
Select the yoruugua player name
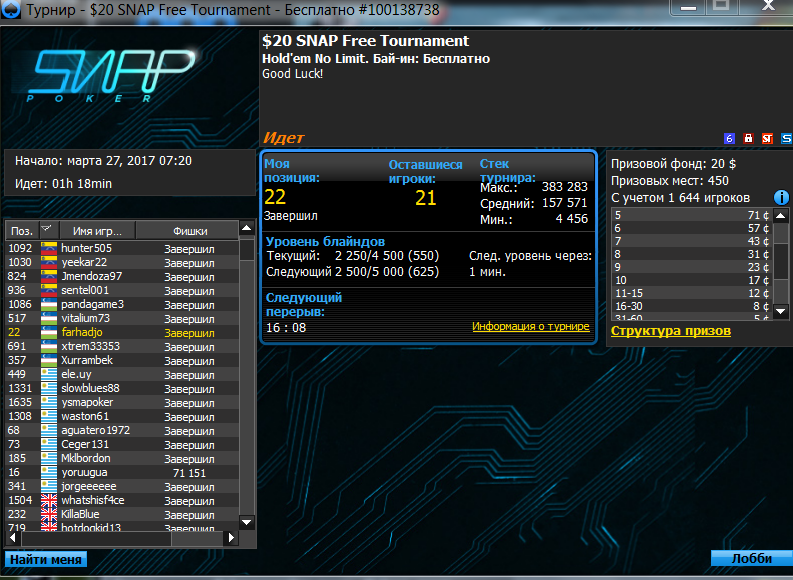pyautogui.click(x=84, y=472)
